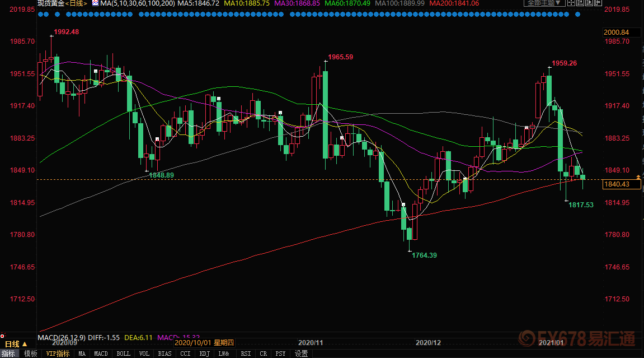Screen dimensions: 644x358
Task: Click the DIFF:-1.55 value
Action: click(104, 337)
